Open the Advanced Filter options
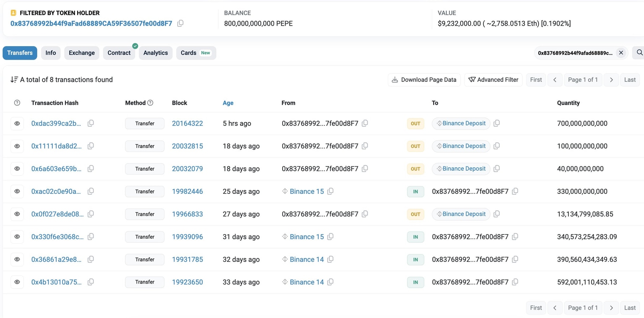Image resolution: width=644 pixels, height=318 pixels. pyautogui.click(x=493, y=80)
